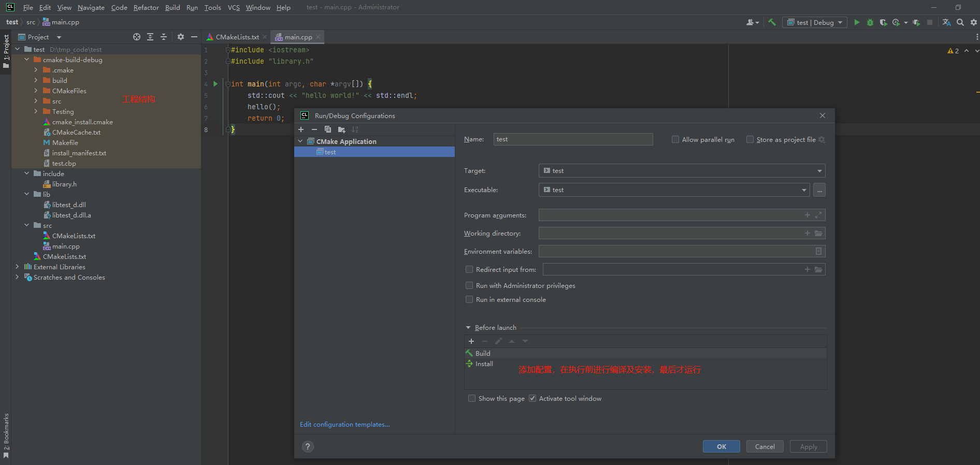Screen dimensions: 980x465
Task: Click the user accounts icon in toolbar
Action: [x=751, y=22]
